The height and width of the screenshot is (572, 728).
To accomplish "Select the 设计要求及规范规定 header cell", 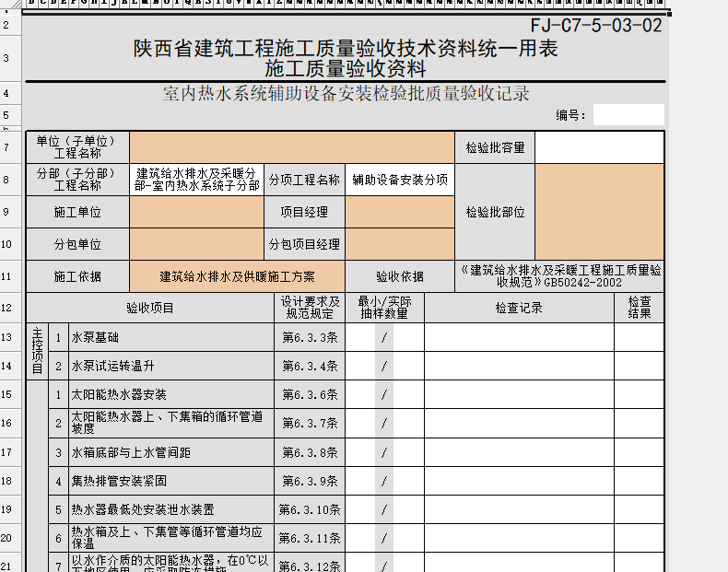I will (310, 308).
